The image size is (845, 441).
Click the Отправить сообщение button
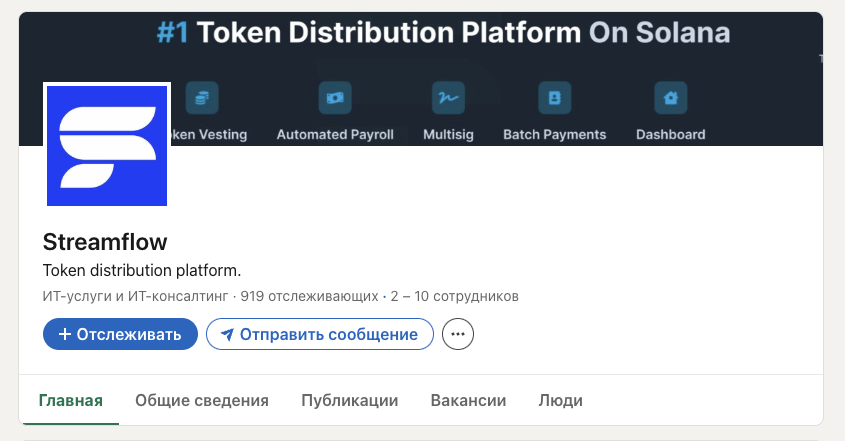[319, 334]
